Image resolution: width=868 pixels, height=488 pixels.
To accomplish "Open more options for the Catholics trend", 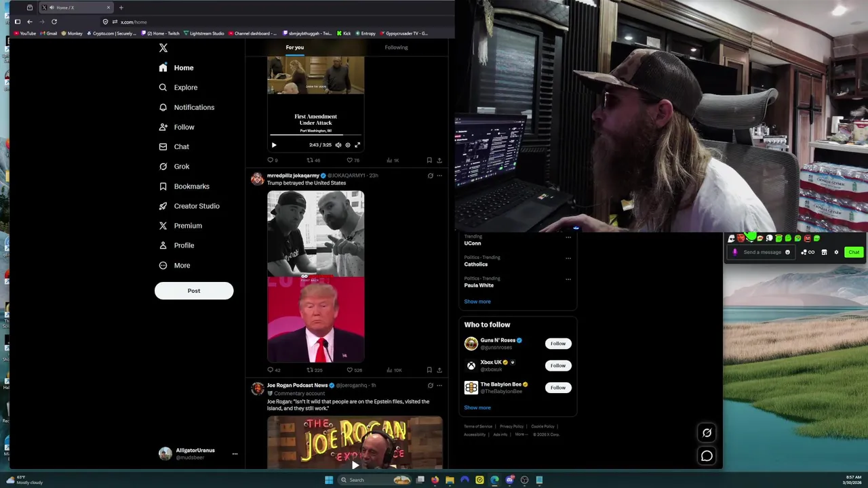I will pyautogui.click(x=568, y=258).
